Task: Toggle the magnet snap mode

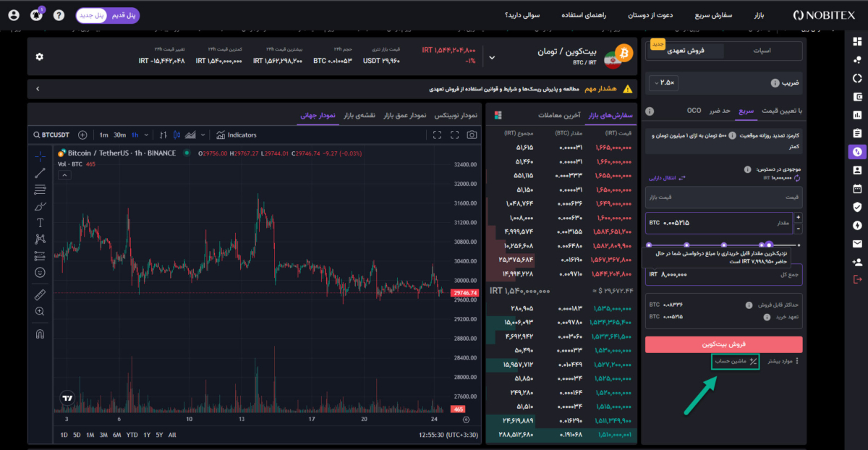Action: [40, 334]
